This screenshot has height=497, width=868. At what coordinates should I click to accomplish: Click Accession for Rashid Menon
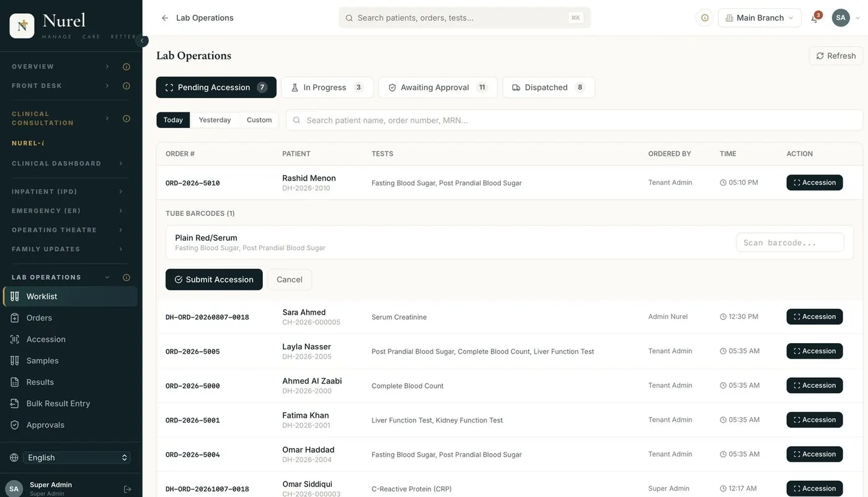coord(815,182)
